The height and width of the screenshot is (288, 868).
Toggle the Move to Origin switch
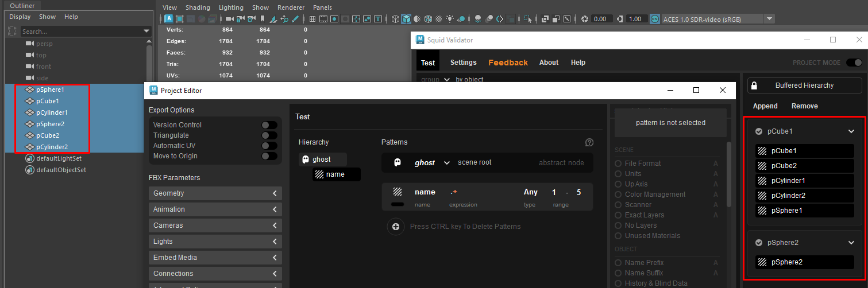coord(269,156)
